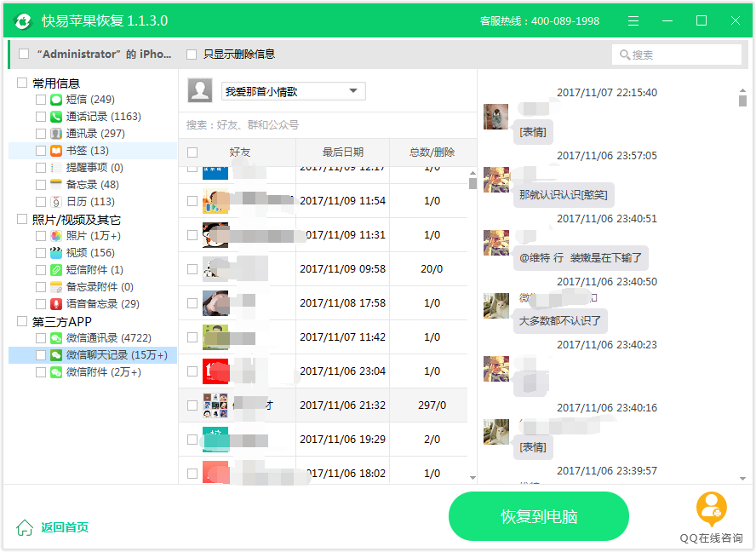The width and height of the screenshot is (756, 552).
Task: Check the 短信 (249) checkbox
Action: tap(41, 100)
